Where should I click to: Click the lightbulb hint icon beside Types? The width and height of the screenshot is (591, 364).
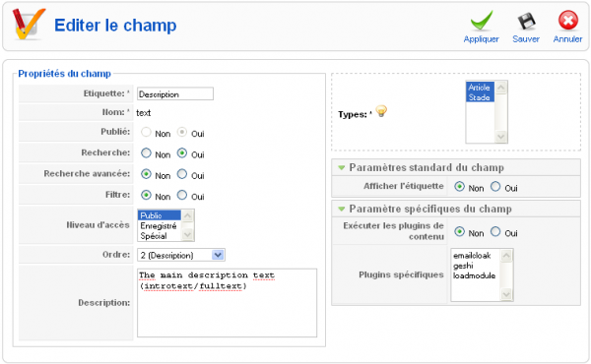pos(381,111)
